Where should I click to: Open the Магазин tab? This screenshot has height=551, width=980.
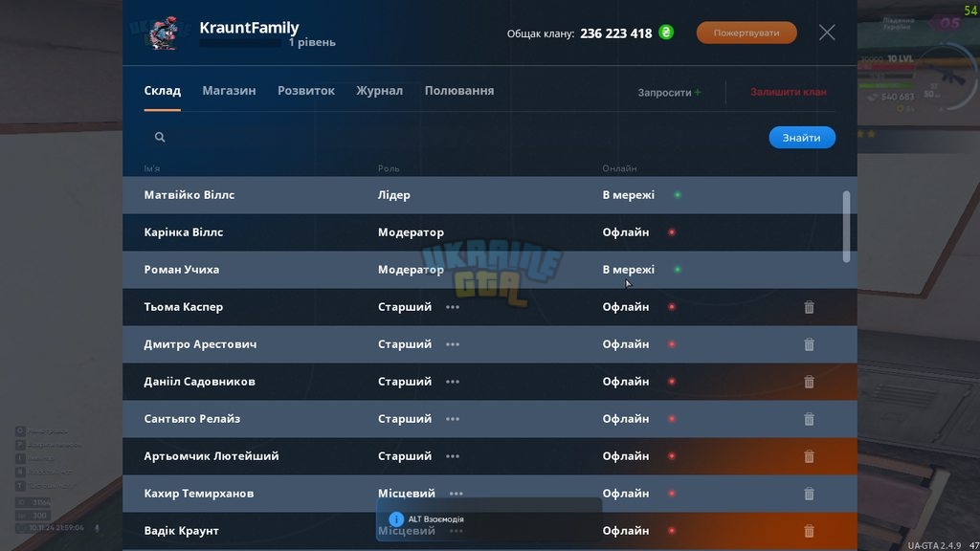coord(229,91)
